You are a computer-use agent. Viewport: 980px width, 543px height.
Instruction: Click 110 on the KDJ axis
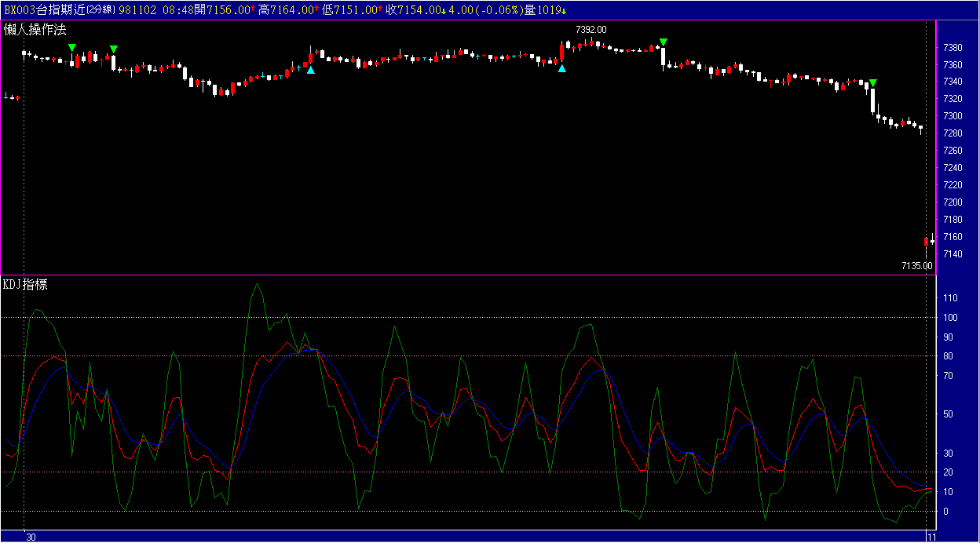coord(950,298)
